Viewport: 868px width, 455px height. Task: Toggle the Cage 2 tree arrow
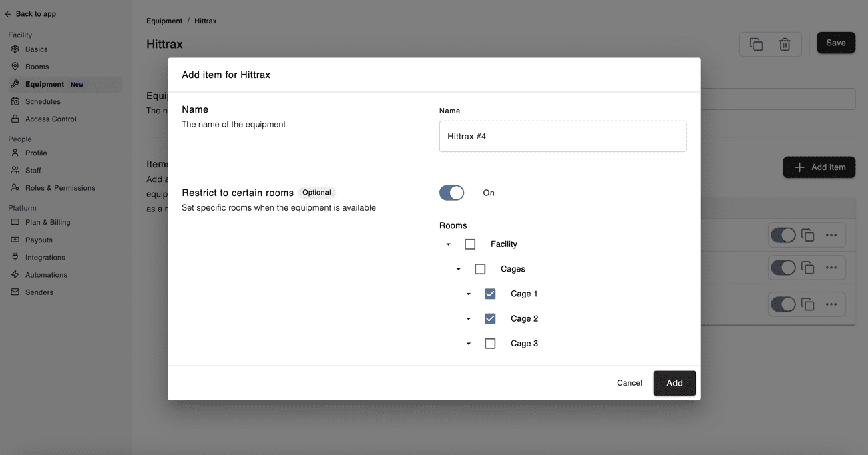pyautogui.click(x=468, y=318)
